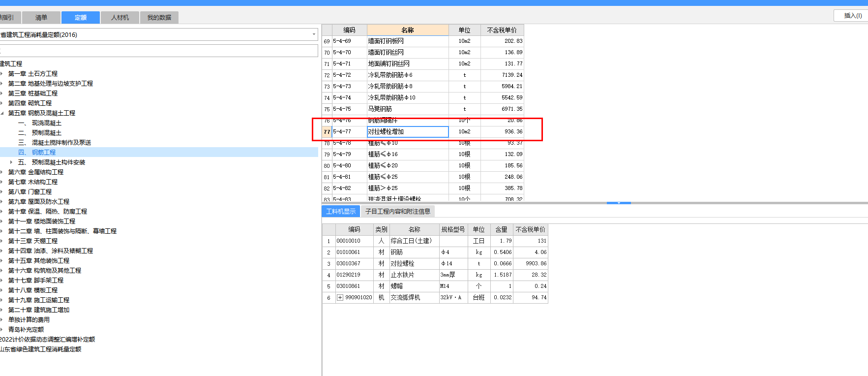Select 第十四章 油漆、涂料及裱糊工程

pos(51,251)
